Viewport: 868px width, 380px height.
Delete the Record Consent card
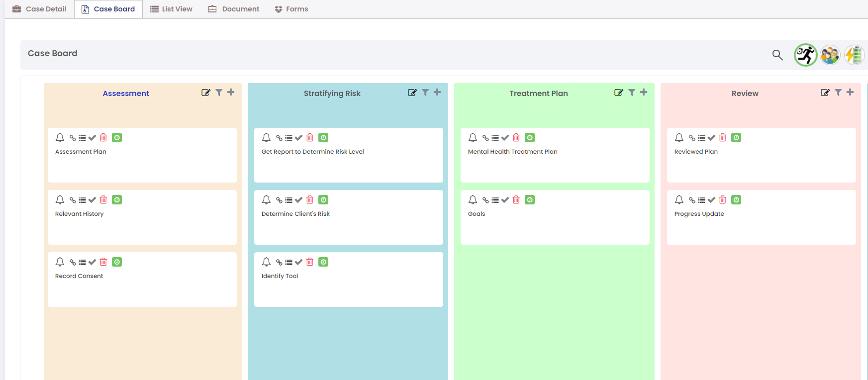103,262
